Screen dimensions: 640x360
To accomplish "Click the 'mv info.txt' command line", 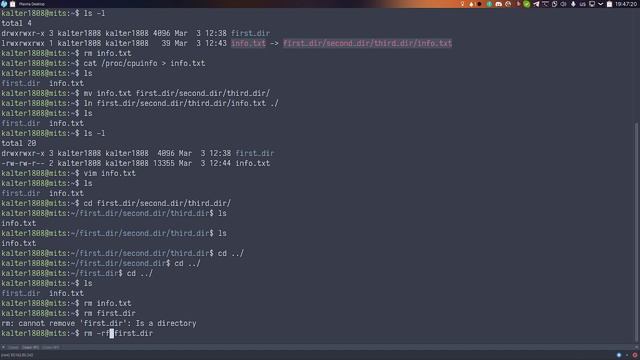I will [177, 93].
